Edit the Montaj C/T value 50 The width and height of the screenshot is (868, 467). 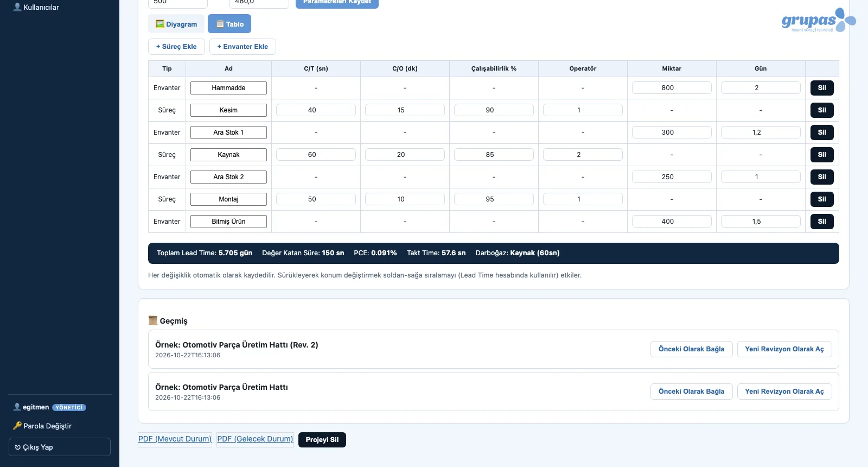pos(316,199)
